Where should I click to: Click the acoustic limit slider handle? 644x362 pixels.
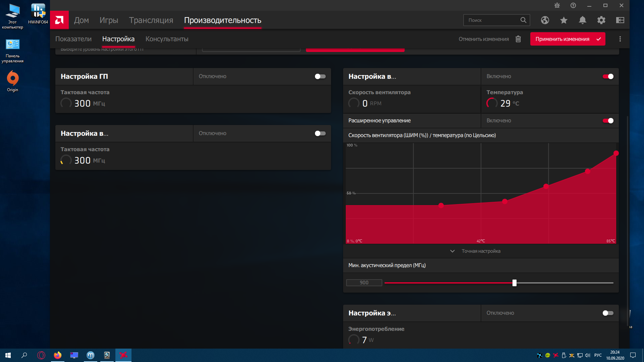[514, 283]
